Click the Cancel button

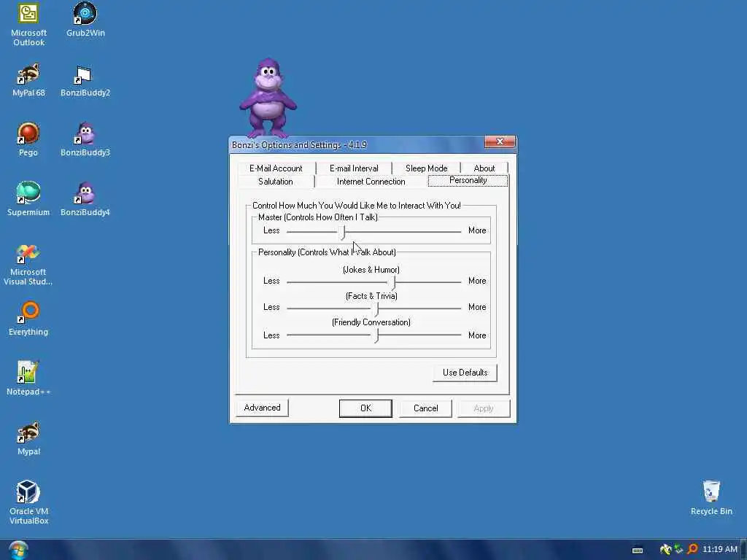click(425, 408)
